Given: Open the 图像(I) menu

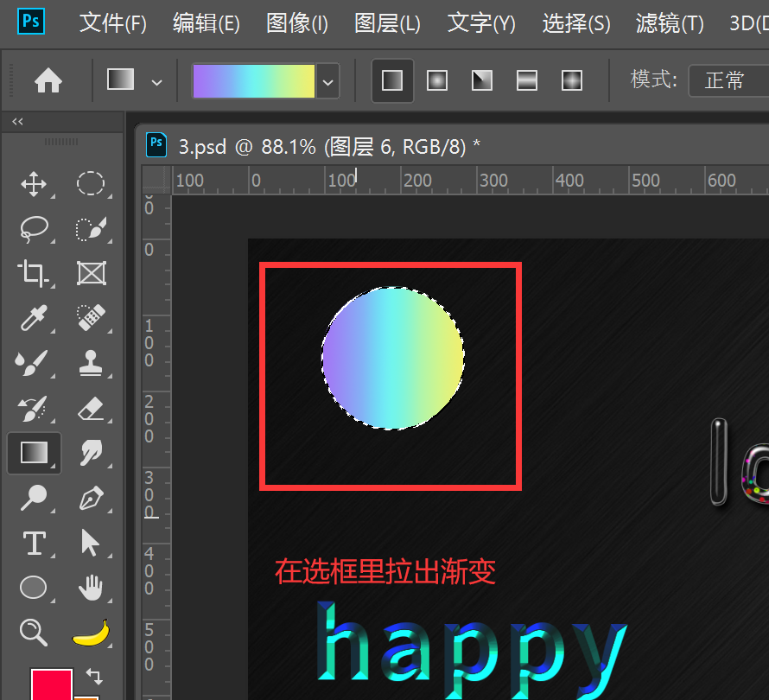Looking at the screenshot, I should click(297, 23).
